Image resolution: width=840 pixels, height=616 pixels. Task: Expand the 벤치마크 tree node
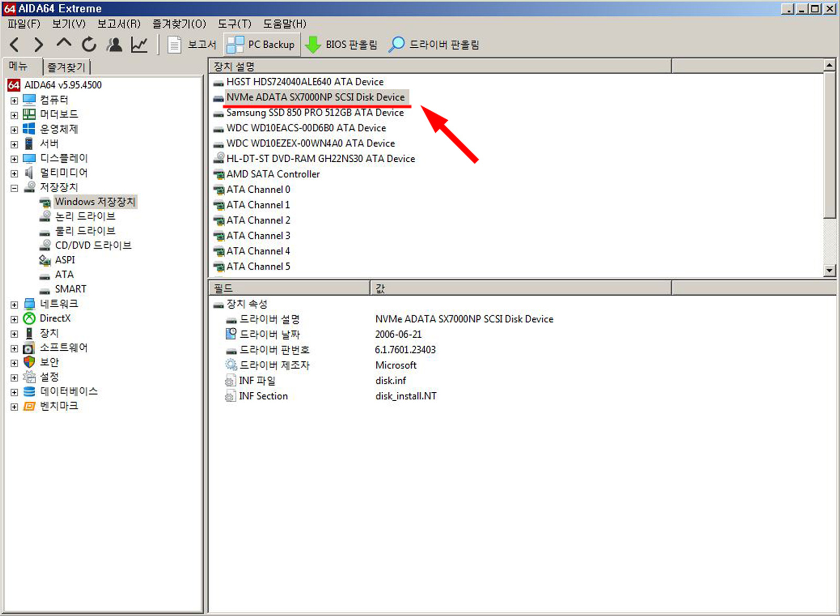point(14,406)
